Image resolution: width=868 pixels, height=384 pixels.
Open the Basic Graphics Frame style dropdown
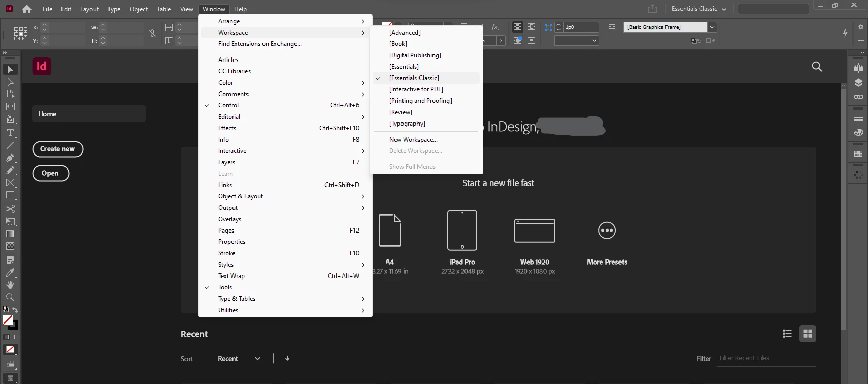[712, 27]
